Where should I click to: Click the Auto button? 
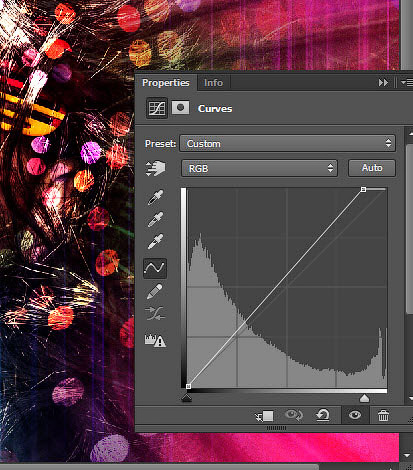tap(372, 168)
